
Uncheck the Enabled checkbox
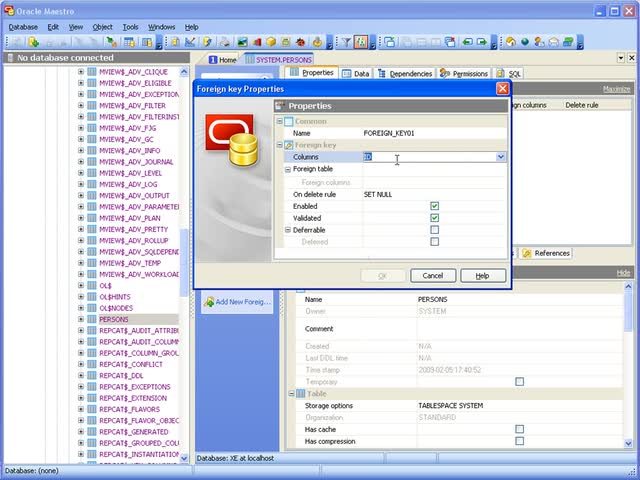tap(434, 206)
